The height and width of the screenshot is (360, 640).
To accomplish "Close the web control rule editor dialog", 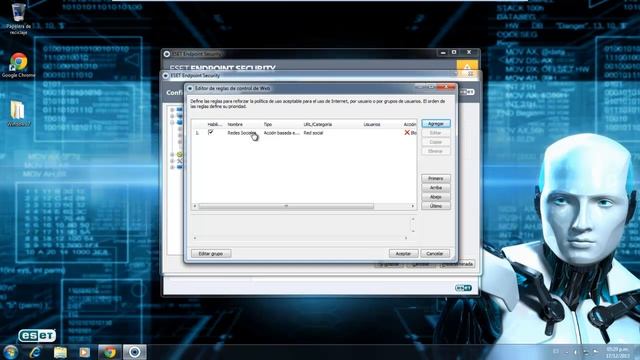I will coord(447,87).
